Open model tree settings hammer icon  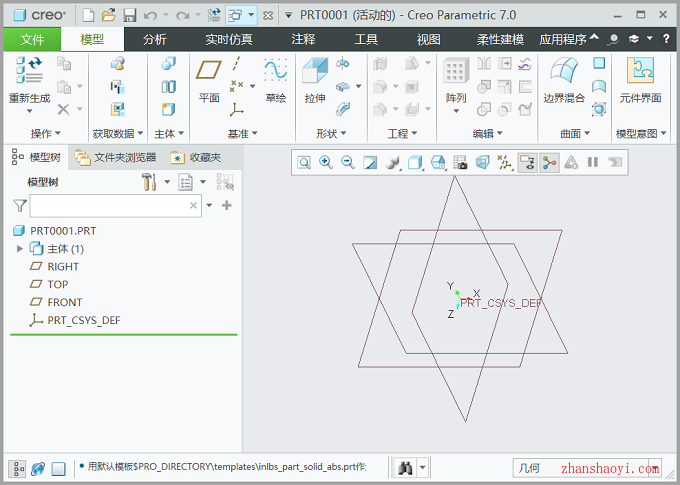[149, 182]
